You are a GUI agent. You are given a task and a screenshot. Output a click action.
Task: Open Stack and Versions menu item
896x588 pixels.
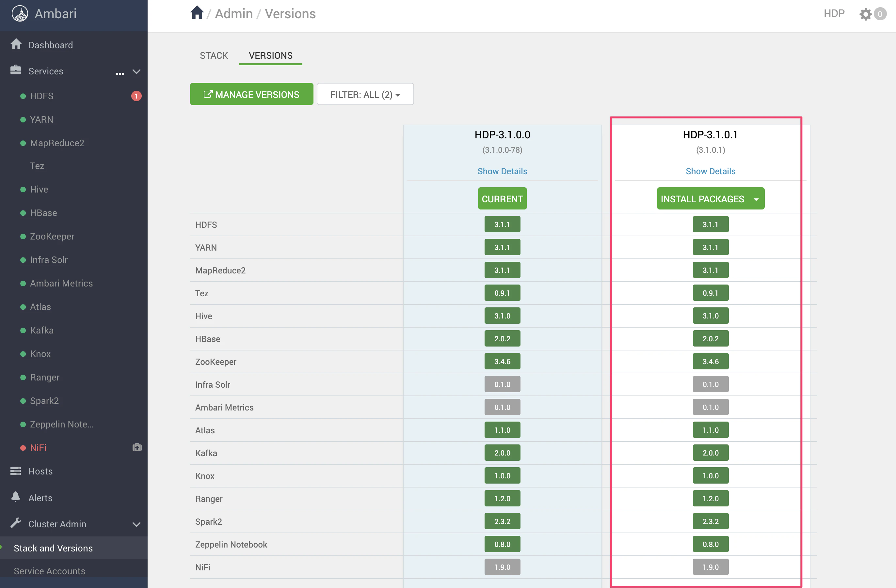point(74,548)
